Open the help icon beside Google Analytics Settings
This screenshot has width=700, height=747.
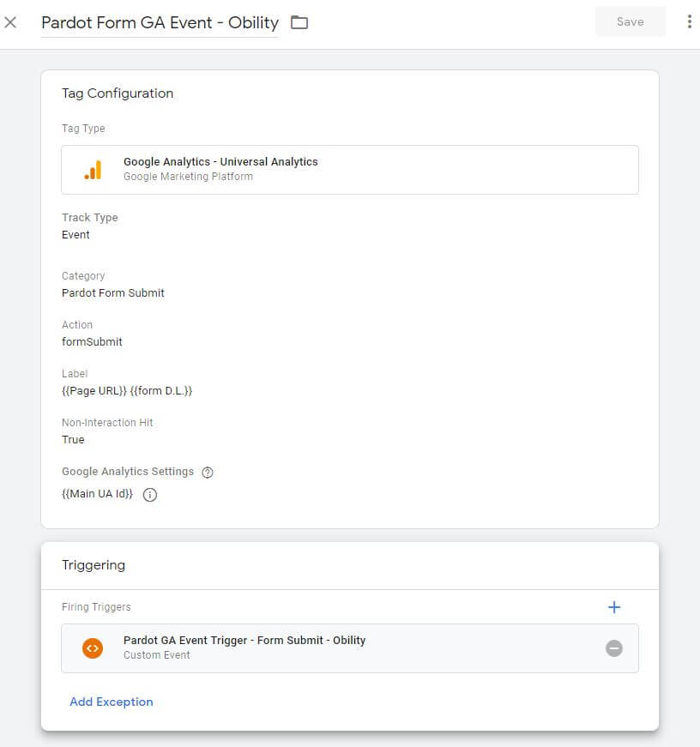click(x=207, y=472)
